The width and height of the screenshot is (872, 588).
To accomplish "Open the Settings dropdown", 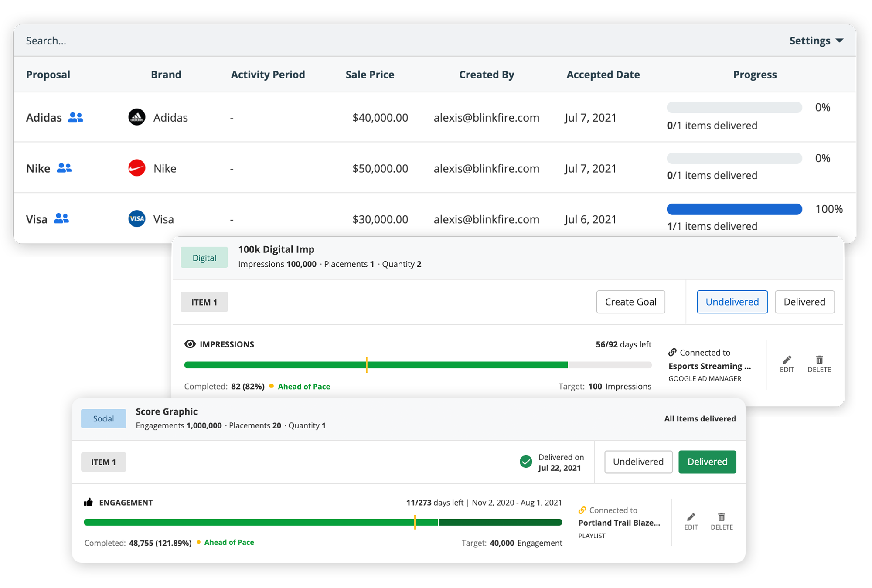I will (816, 41).
